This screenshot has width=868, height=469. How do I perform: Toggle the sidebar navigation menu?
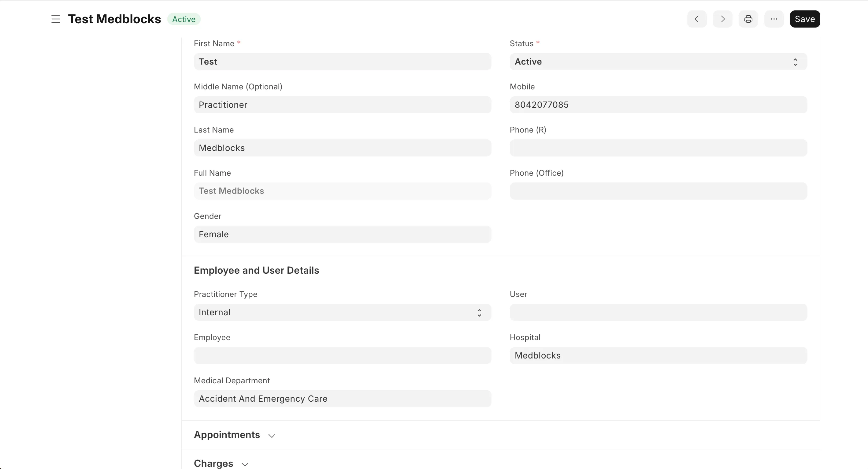click(x=55, y=19)
